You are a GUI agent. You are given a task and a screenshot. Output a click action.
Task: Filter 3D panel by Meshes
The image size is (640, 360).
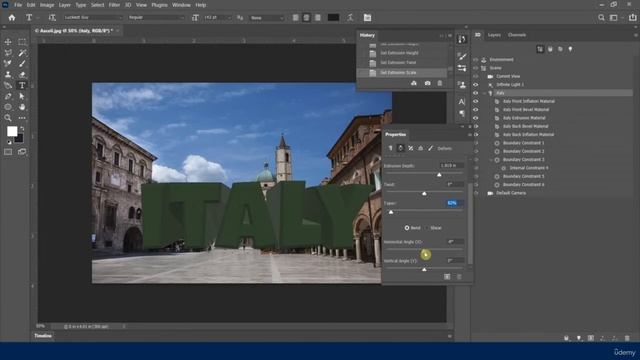[x=550, y=49]
